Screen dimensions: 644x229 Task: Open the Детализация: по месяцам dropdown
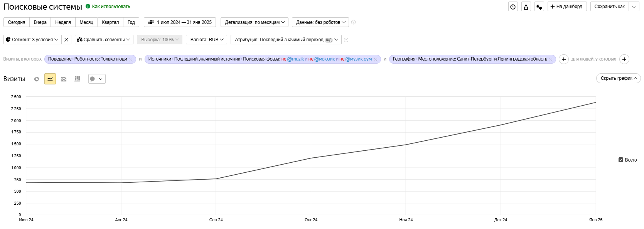coord(255,22)
